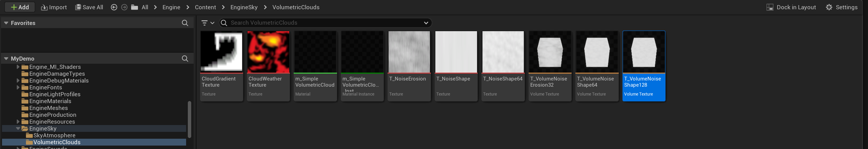Screen dimensions: 868x149
Task: Click the Dock in Layout icon
Action: point(770,7)
